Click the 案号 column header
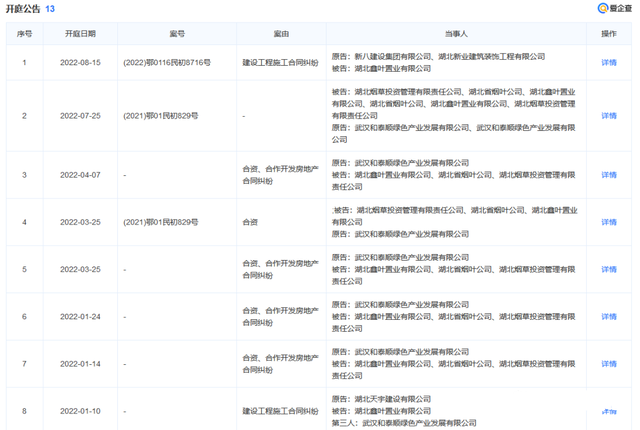The width and height of the screenshot is (640, 430). [177, 34]
